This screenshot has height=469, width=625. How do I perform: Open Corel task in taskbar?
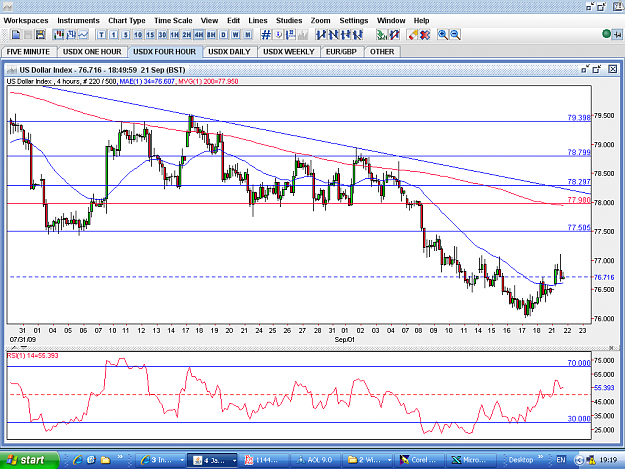click(420, 460)
